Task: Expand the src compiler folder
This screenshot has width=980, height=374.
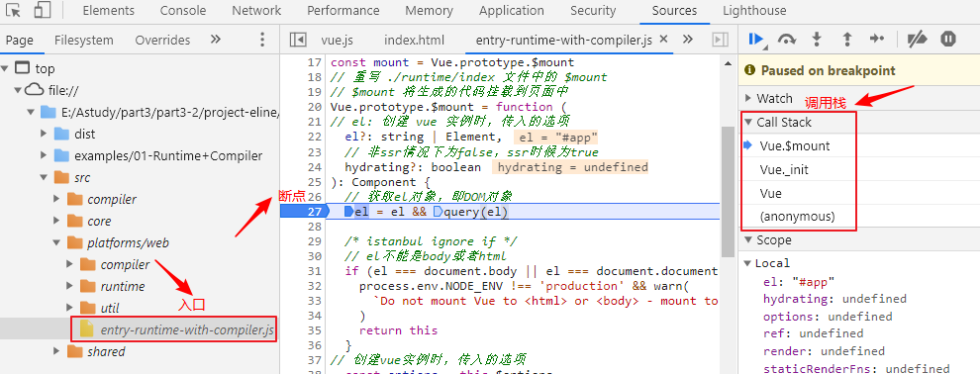Action: (x=56, y=199)
